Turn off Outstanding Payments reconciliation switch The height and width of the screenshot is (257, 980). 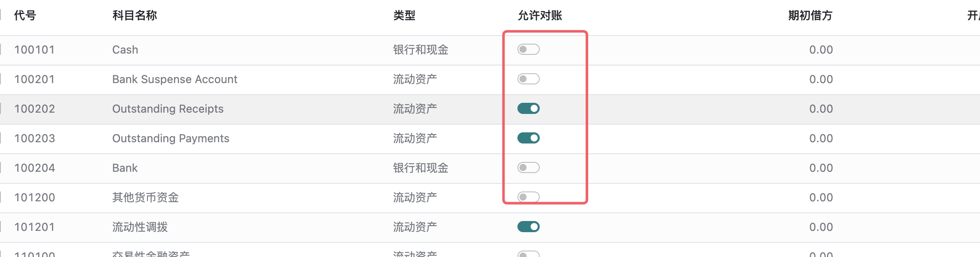click(528, 138)
